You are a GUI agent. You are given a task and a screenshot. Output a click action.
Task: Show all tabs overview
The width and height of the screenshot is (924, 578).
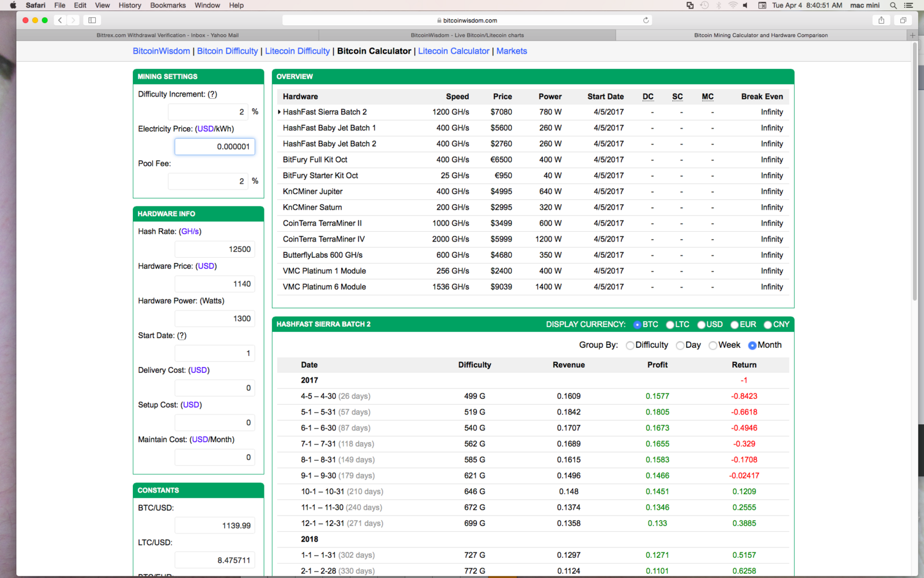click(x=903, y=20)
